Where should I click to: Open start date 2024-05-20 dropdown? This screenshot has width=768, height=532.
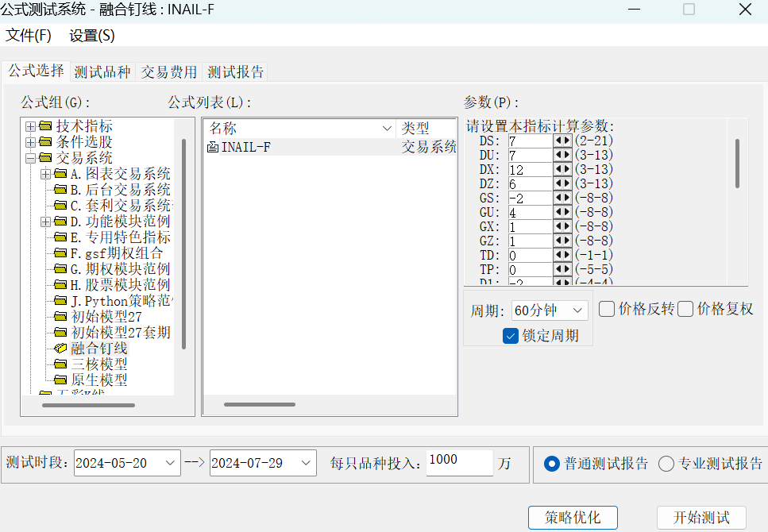click(170, 463)
